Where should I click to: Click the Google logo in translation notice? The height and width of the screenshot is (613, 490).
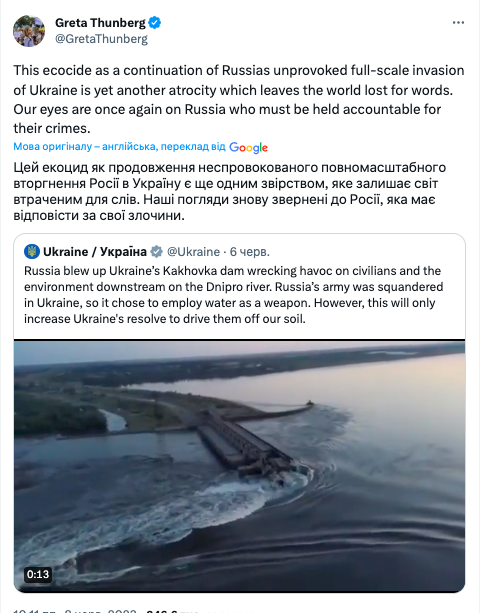click(x=248, y=147)
